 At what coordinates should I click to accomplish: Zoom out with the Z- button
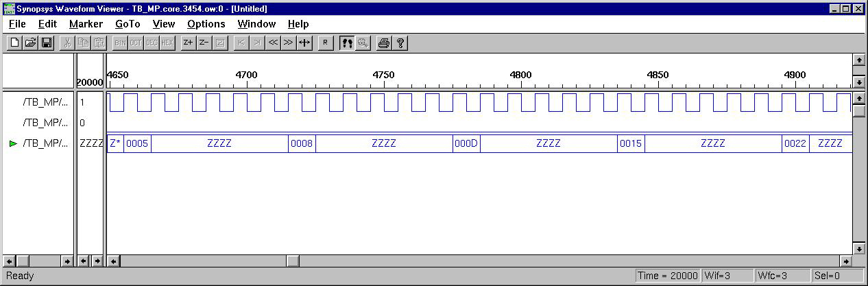(204, 43)
